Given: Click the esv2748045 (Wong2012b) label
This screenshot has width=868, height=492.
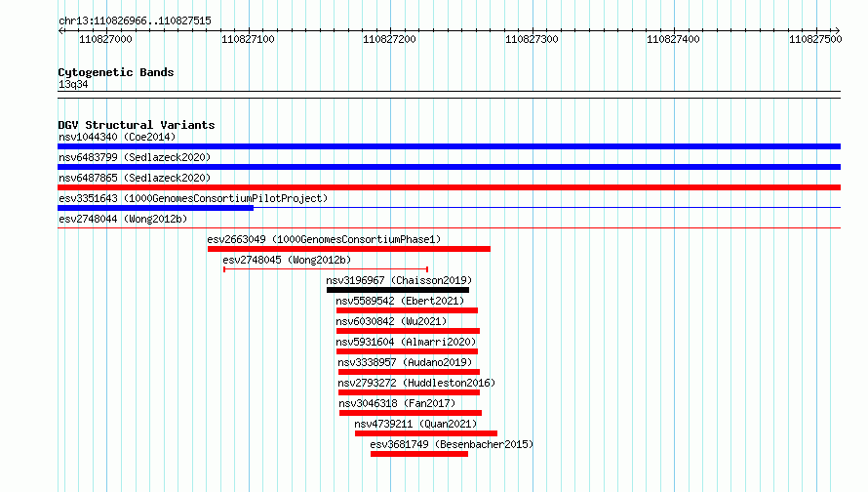Looking at the screenshot, I should [x=287, y=260].
